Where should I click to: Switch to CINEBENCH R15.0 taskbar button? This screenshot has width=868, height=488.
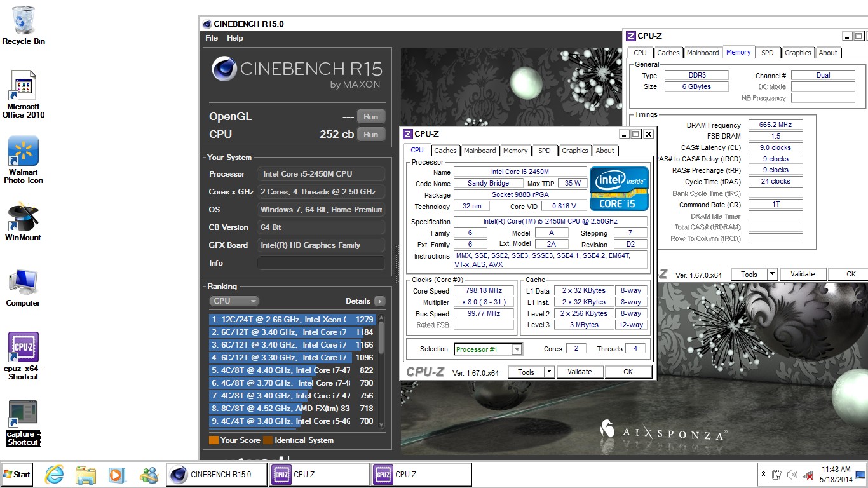click(x=217, y=475)
